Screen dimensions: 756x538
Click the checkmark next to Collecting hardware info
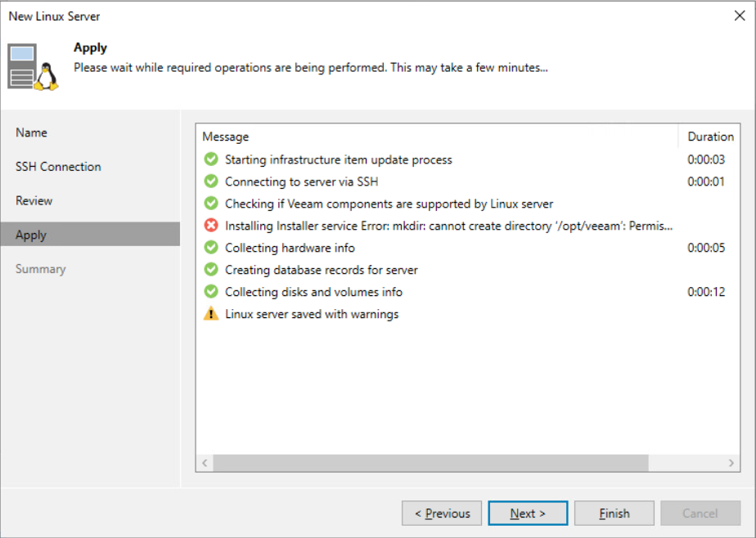click(x=211, y=248)
